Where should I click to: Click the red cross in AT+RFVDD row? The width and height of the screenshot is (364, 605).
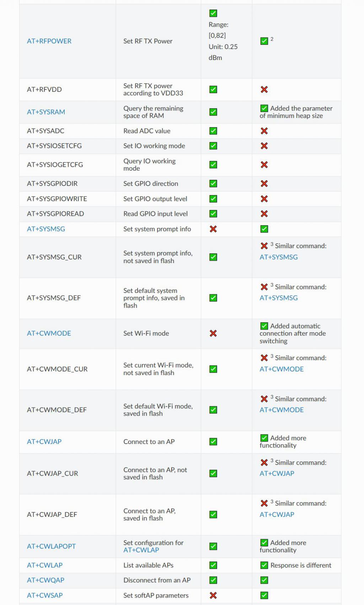[x=264, y=90]
